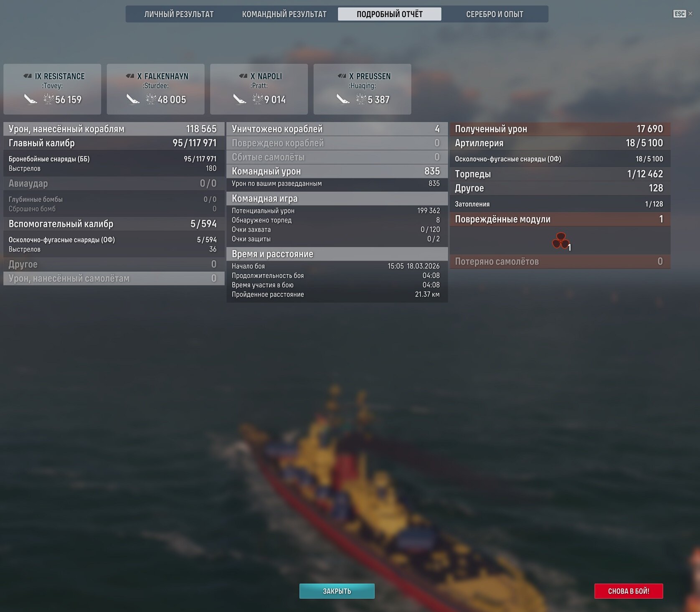
Task: Toggle the Торпеды received damage row
Action: (x=560, y=174)
